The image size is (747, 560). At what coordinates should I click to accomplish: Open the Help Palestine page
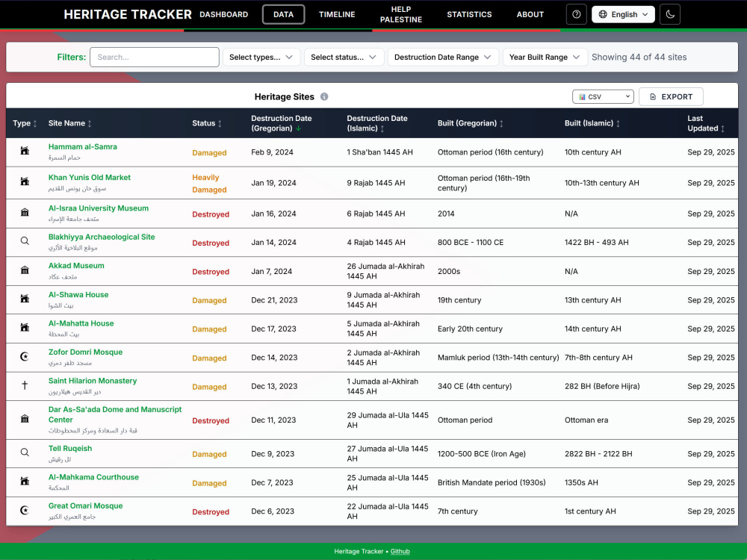(401, 14)
